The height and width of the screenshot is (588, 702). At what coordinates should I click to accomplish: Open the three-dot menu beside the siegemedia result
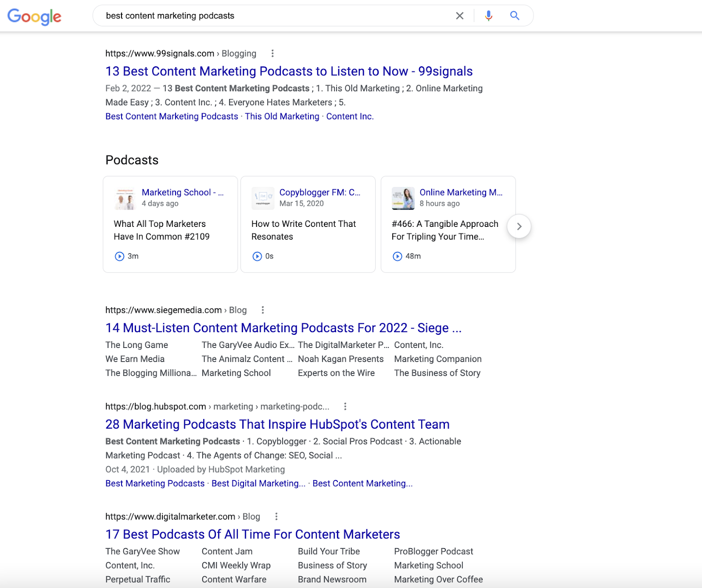263,310
